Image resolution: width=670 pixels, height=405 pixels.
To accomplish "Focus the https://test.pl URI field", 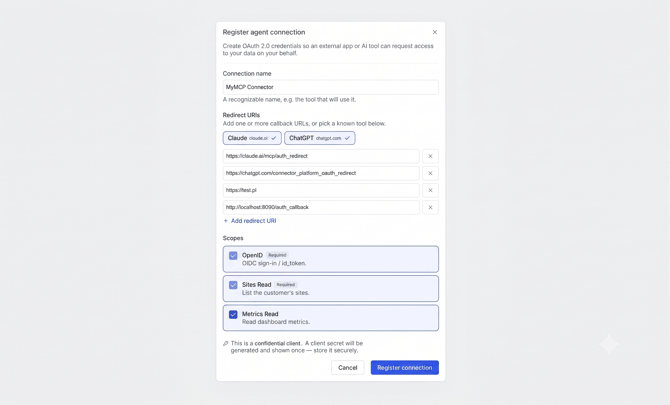I will [x=321, y=191].
